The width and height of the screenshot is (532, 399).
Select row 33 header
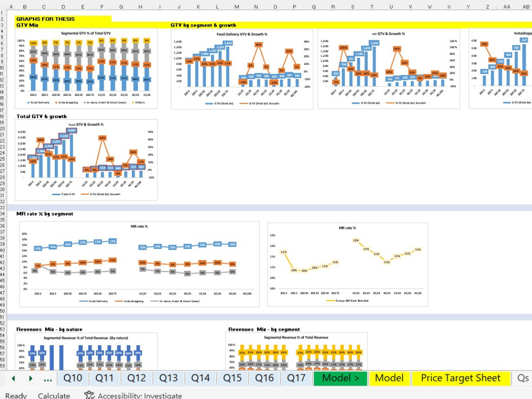pos(3,207)
